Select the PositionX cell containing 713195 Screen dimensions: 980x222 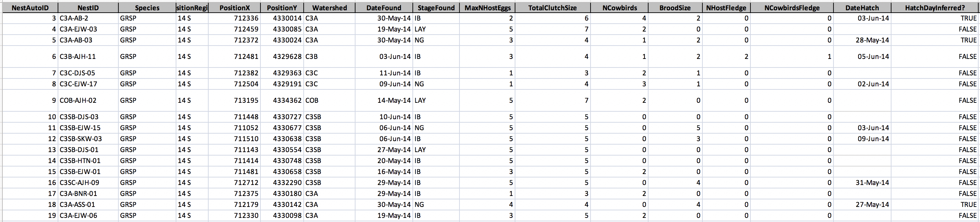234,100
